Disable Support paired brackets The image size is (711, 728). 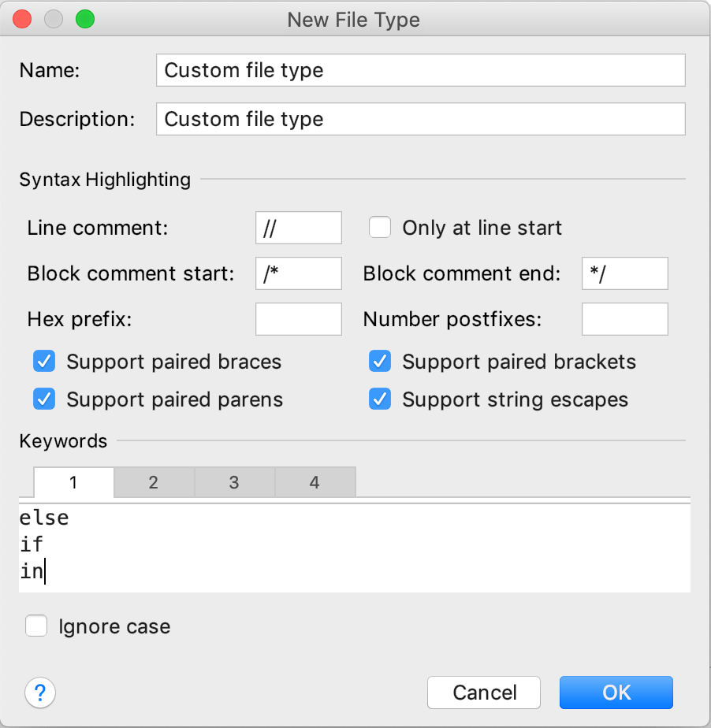click(x=380, y=361)
